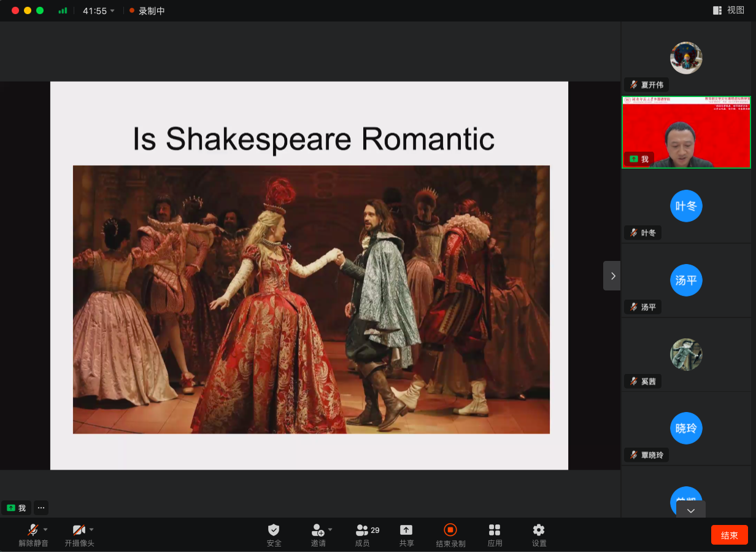The width and height of the screenshot is (756, 552).
Task: Open the Members (成员) list icon
Action: pyautogui.click(x=362, y=530)
